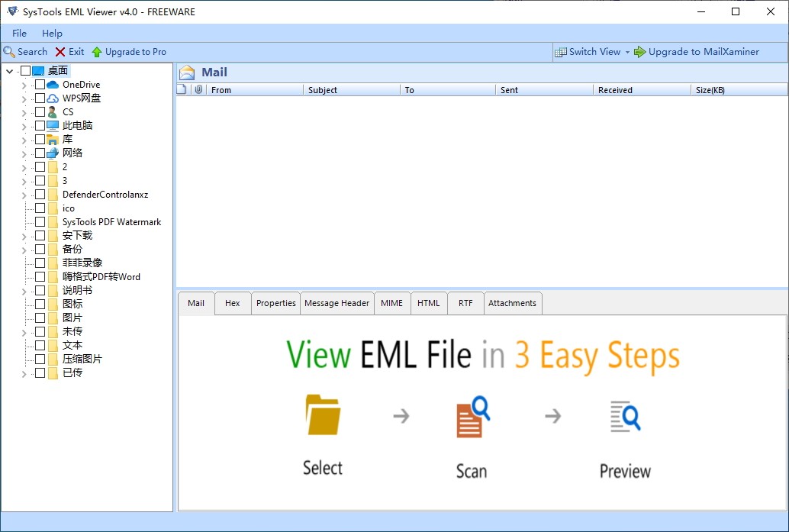789x532 pixels.
Task: Open the Attachments tab
Action: tap(512, 303)
